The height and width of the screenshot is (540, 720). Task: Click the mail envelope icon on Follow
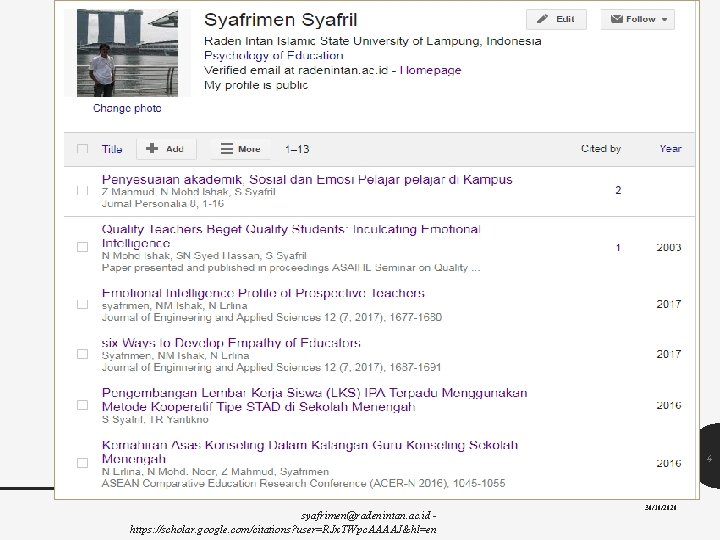click(x=617, y=19)
